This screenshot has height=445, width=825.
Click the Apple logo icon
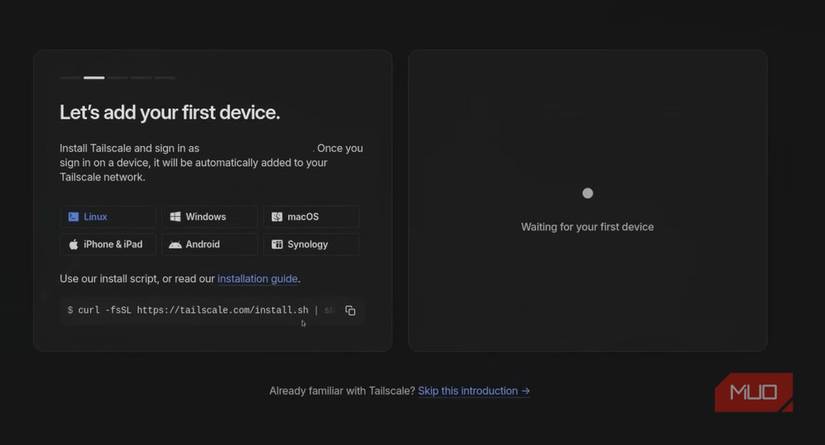[x=73, y=244]
